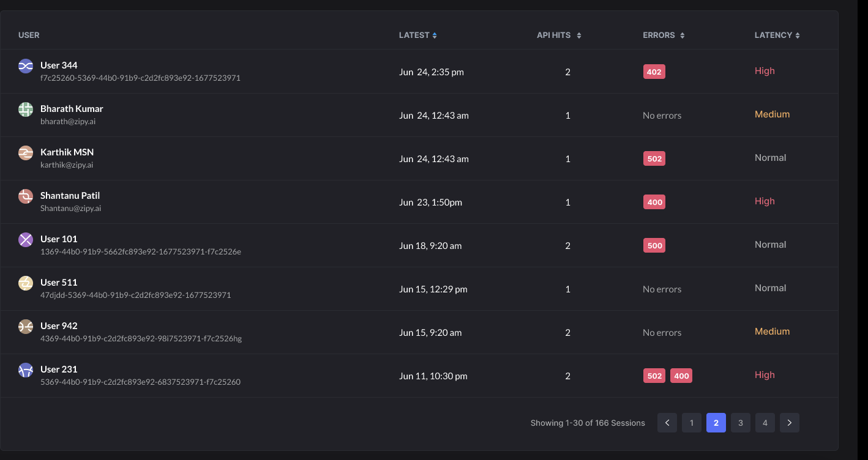
Task: Sort table by Errors column
Action: 664,35
